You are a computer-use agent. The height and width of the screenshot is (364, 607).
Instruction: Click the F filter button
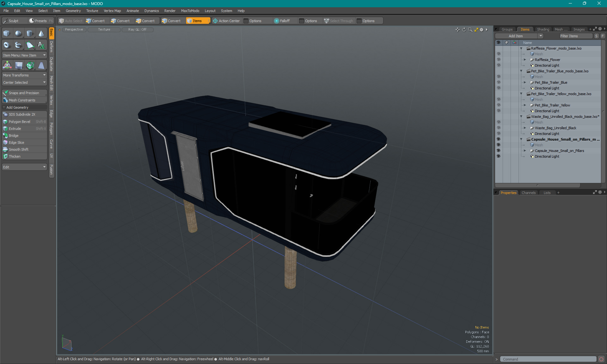pyautogui.click(x=603, y=36)
